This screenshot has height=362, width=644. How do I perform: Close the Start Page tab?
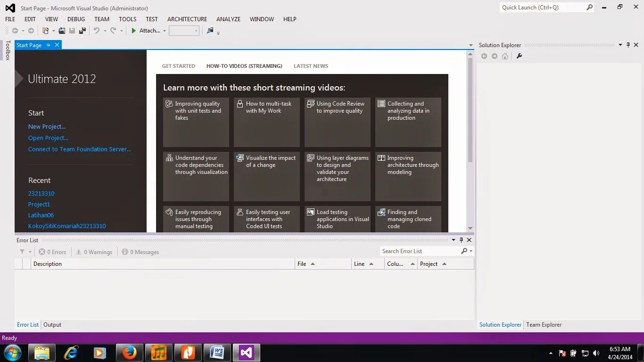click(57, 45)
